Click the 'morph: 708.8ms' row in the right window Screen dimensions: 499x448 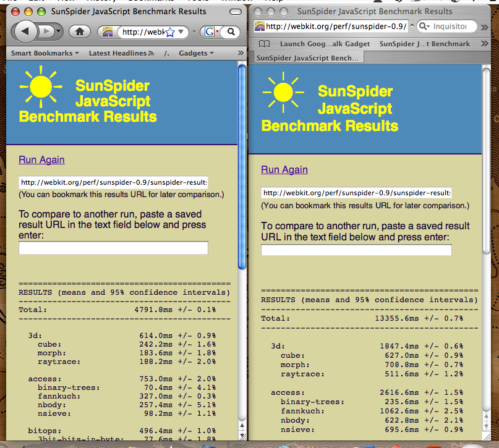[x=372, y=365]
